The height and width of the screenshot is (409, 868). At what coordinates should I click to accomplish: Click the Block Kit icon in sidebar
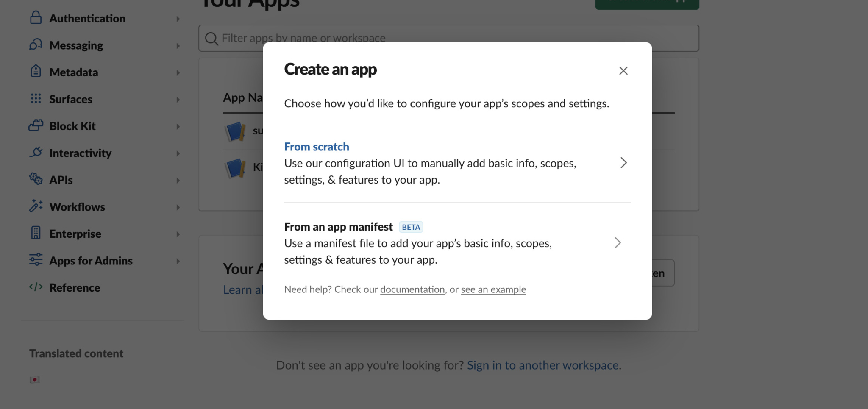36,126
